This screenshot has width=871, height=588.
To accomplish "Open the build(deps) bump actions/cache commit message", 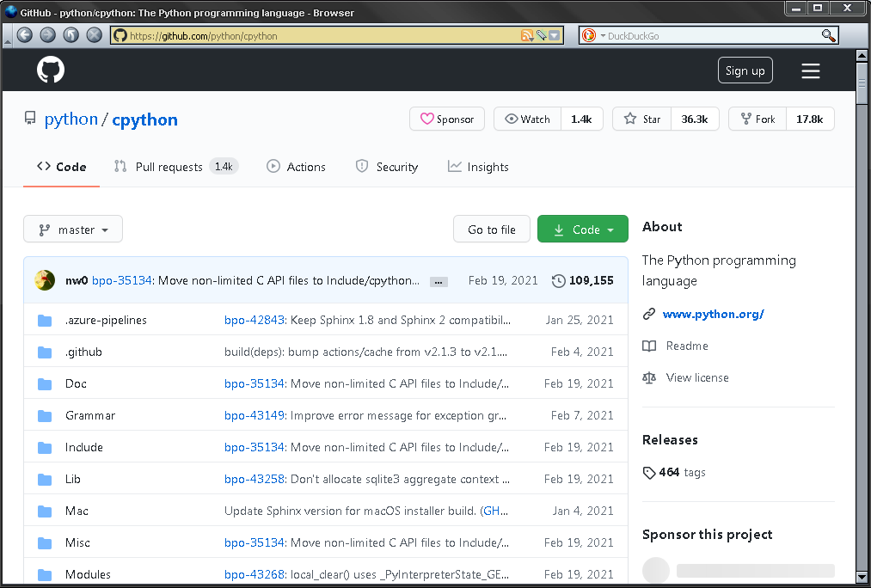I will click(x=365, y=352).
